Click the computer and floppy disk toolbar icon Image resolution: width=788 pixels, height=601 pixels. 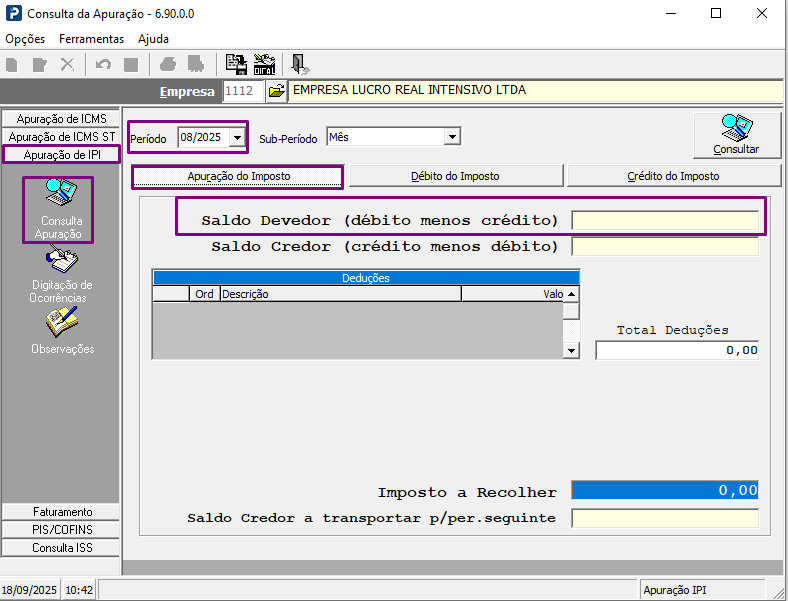tap(236, 64)
